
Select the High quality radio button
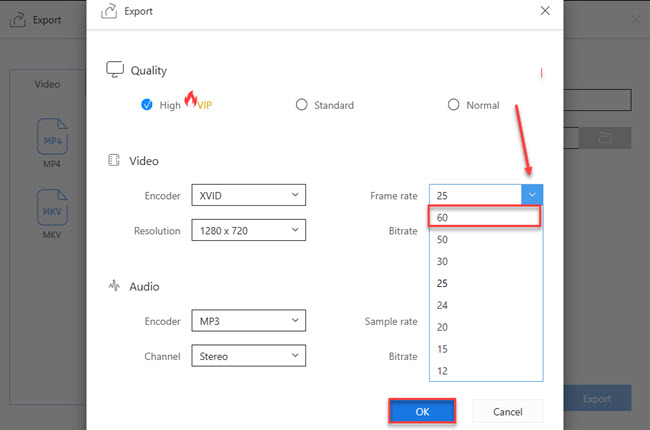147,104
